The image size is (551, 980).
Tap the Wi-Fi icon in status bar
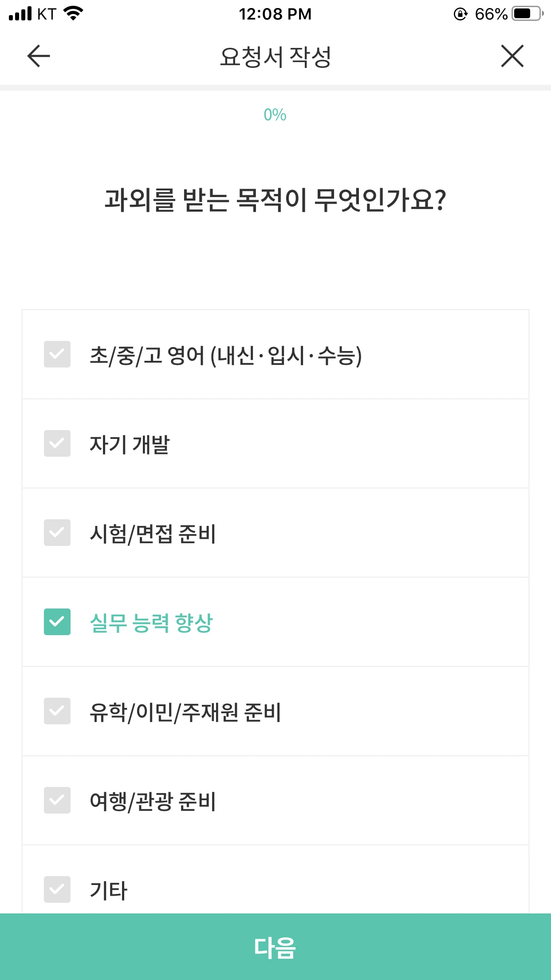[74, 14]
